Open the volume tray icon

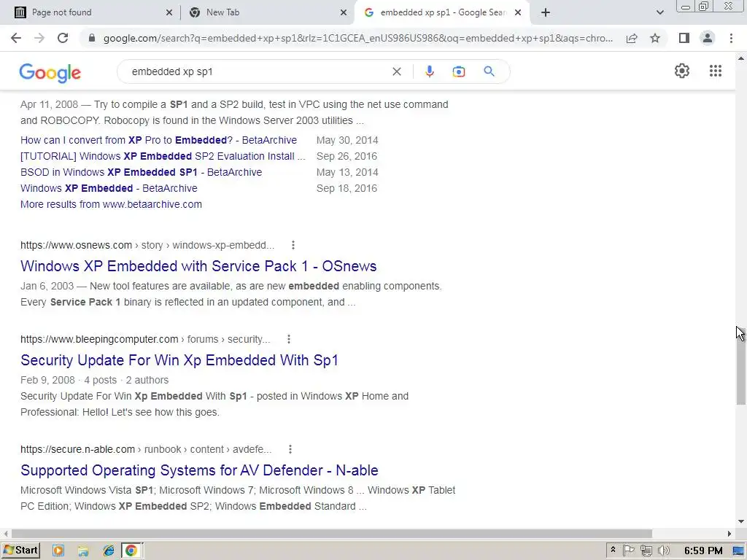click(x=663, y=551)
